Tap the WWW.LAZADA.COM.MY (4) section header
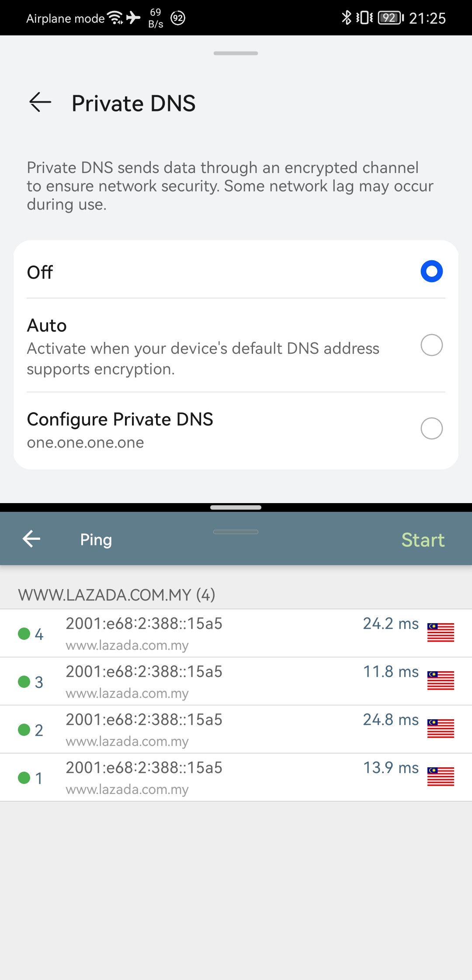 [117, 595]
